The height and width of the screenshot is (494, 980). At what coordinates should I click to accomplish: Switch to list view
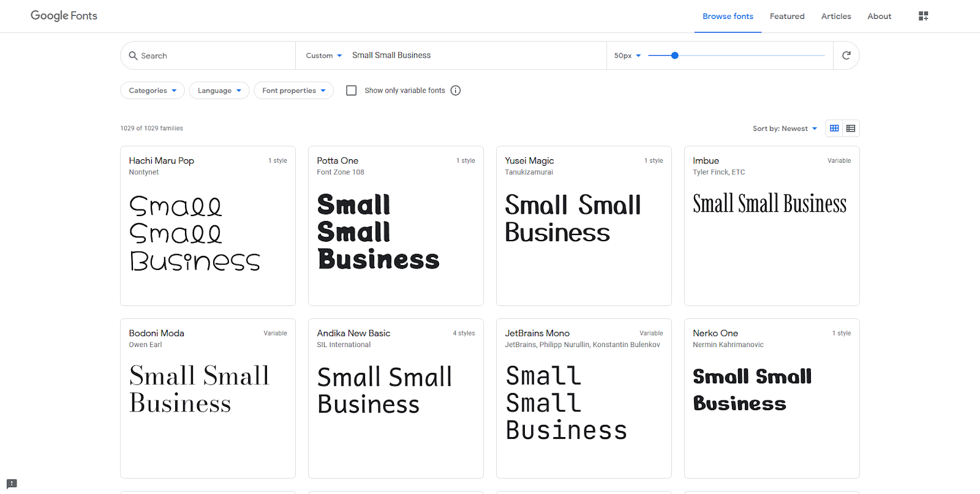click(x=851, y=129)
